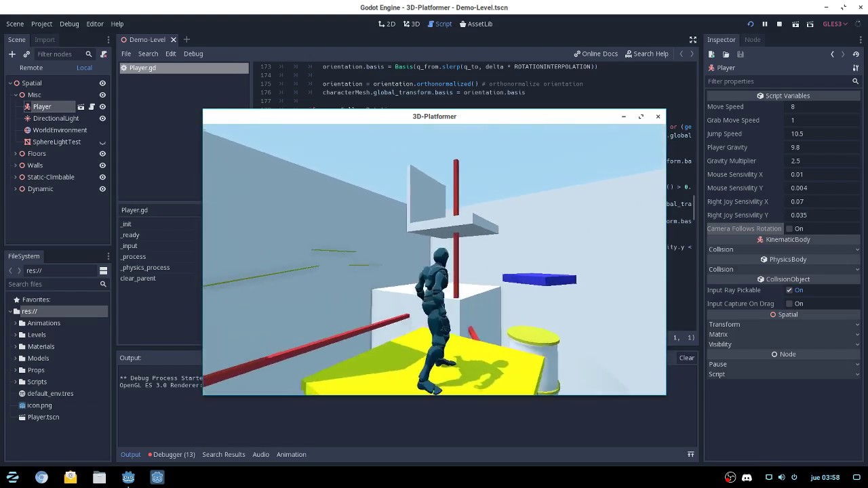The image size is (868, 488).
Task: Load an existing resource in Inspector
Action: coord(726,54)
